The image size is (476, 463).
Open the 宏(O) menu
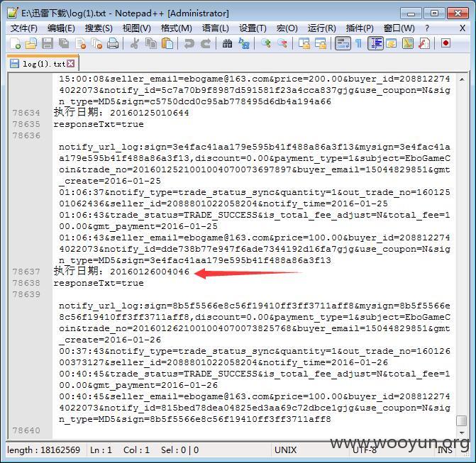pyautogui.click(x=287, y=28)
